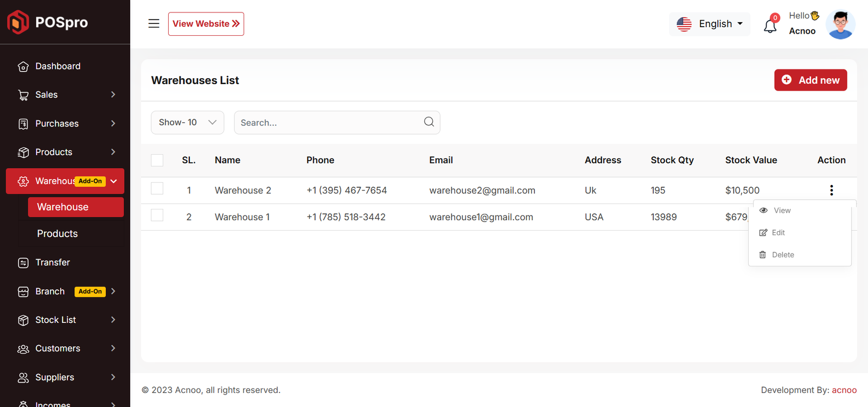Click the search magnifier icon
Screen dimensions: 868x407
click(x=429, y=122)
